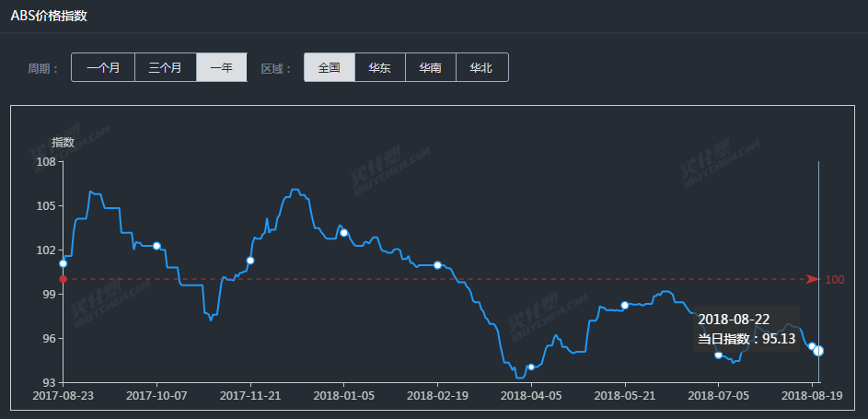Click the data point above 2017-10-07
868x419 pixels.
(156, 246)
